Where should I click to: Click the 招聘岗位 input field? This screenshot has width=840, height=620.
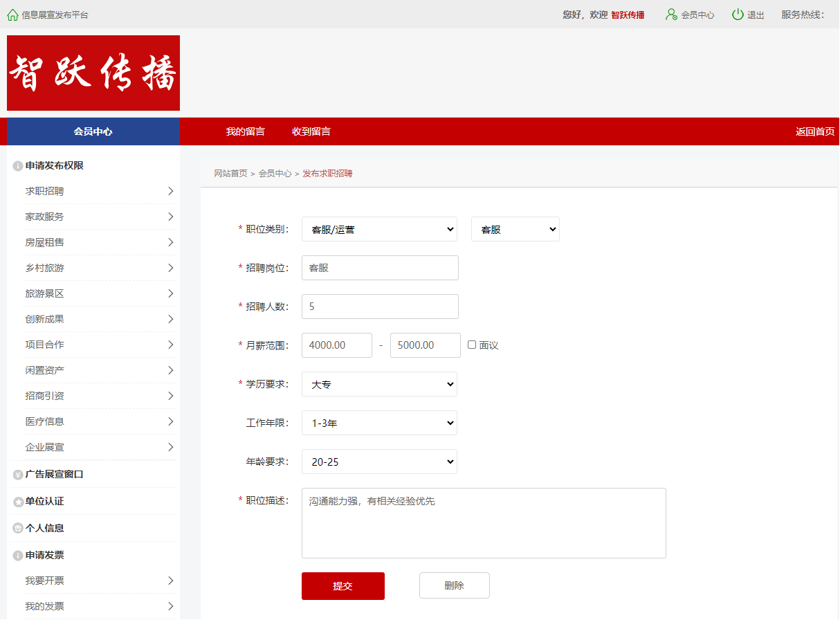coord(380,268)
